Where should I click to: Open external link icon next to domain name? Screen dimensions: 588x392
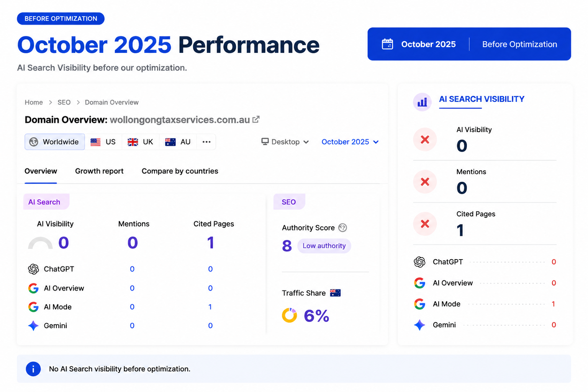(x=256, y=119)
